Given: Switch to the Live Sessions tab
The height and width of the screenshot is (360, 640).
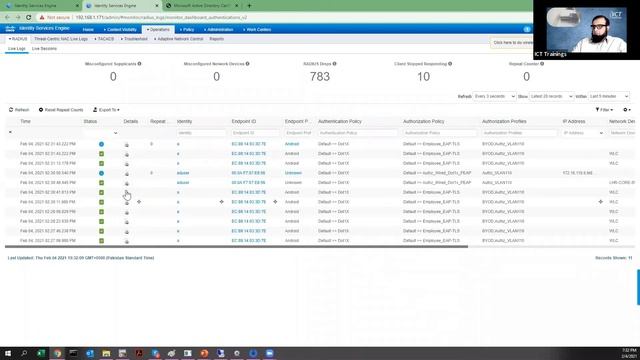Looking at the screenshot, I should (44, 49).
